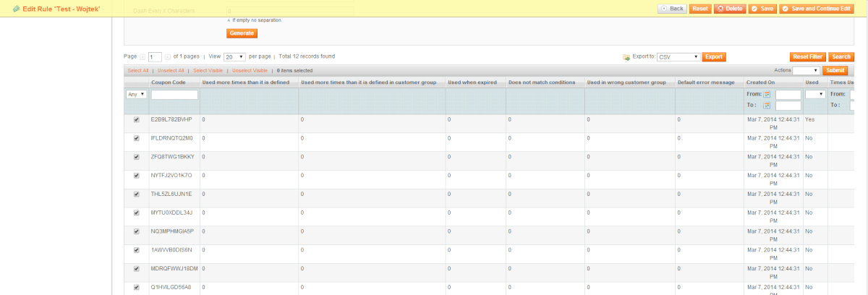Click the Created On 'From' date field
Image resolution: width=868 pixels, height=295 pixels.
[x=788, y=95]
